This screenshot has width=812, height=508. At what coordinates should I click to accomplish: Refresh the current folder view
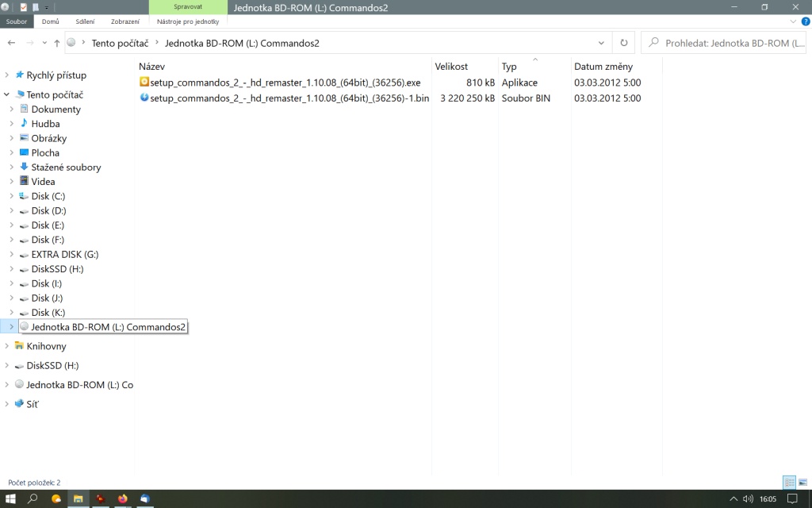point(624,43)
